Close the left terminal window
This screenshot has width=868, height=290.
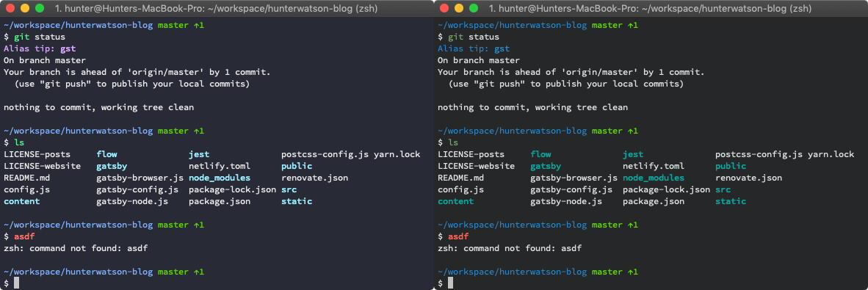pyautogui.click(x=10, y=8)
